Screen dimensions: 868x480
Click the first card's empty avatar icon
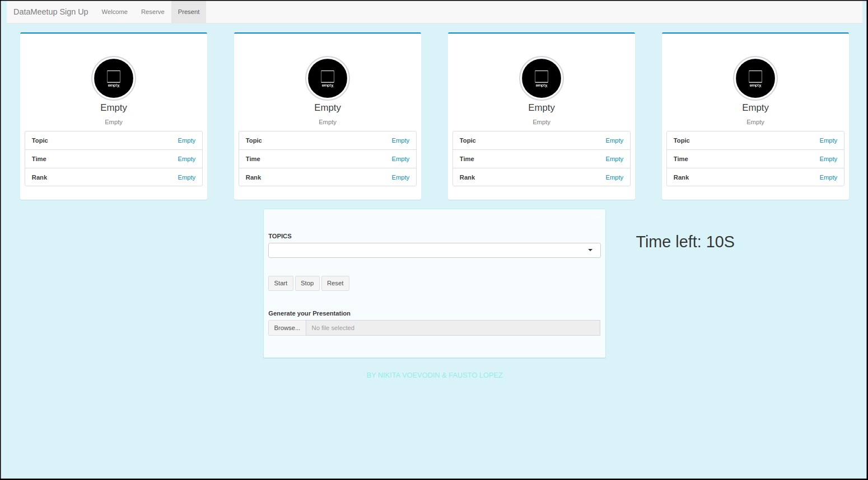[114, 78]
